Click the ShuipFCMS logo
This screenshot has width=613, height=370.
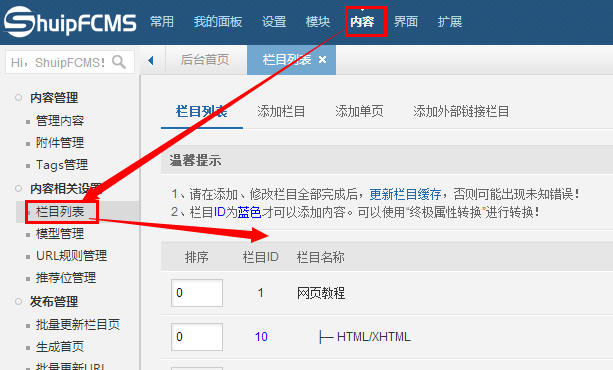pyautogui.click(x=70, y=22)
